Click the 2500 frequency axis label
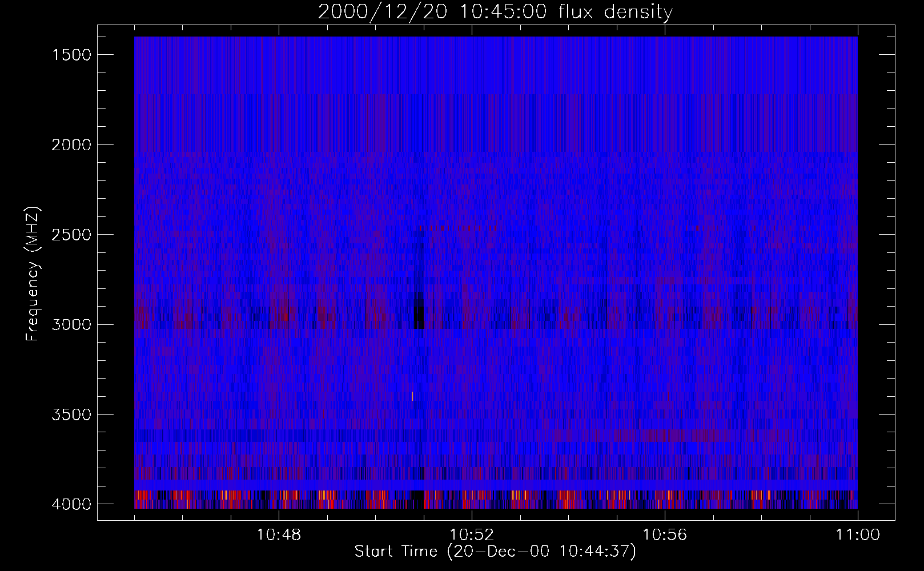The image size is (924, 571). [x=71, y=235]
